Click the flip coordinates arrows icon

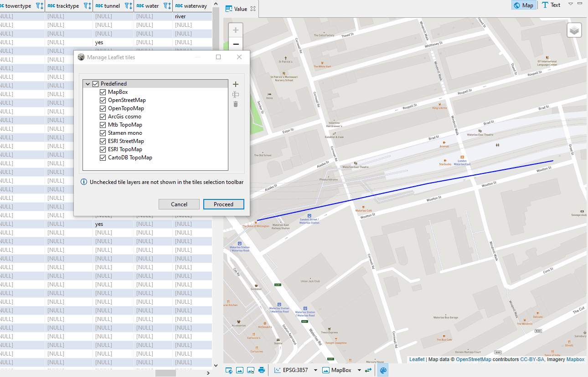click(368, 370)
